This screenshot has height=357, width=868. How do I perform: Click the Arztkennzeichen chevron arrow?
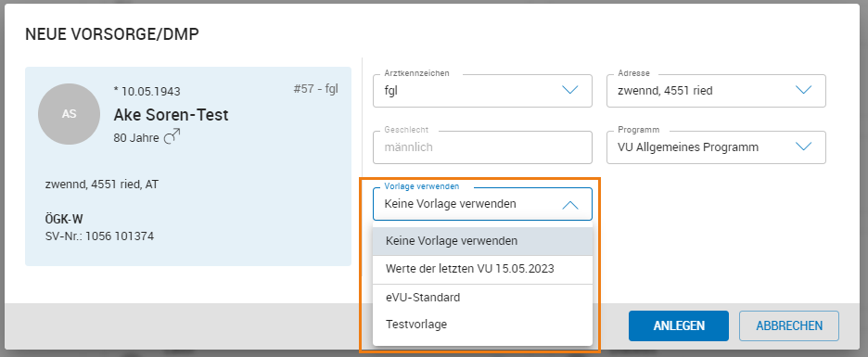pos(569,90)
